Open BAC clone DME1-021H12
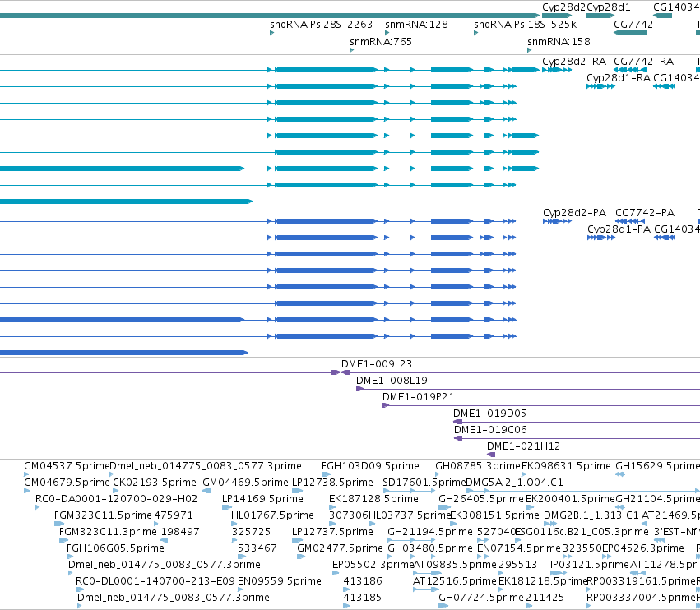700x610 pixels. 523,446
